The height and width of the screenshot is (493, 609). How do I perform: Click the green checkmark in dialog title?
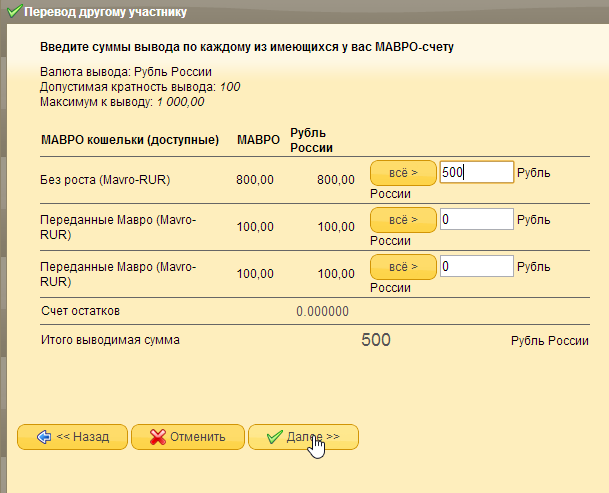tap(15, 11)
